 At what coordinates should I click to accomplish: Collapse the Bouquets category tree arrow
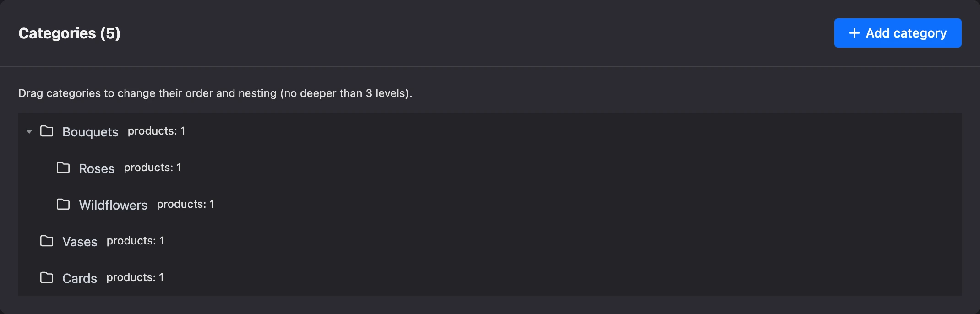click(29, 131)
